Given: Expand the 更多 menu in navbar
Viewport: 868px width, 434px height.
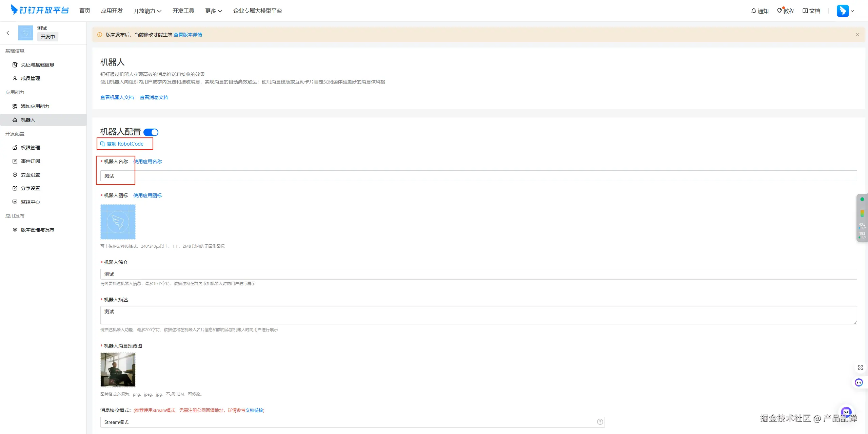Looking at the screenshot, I should click(213, 11).
